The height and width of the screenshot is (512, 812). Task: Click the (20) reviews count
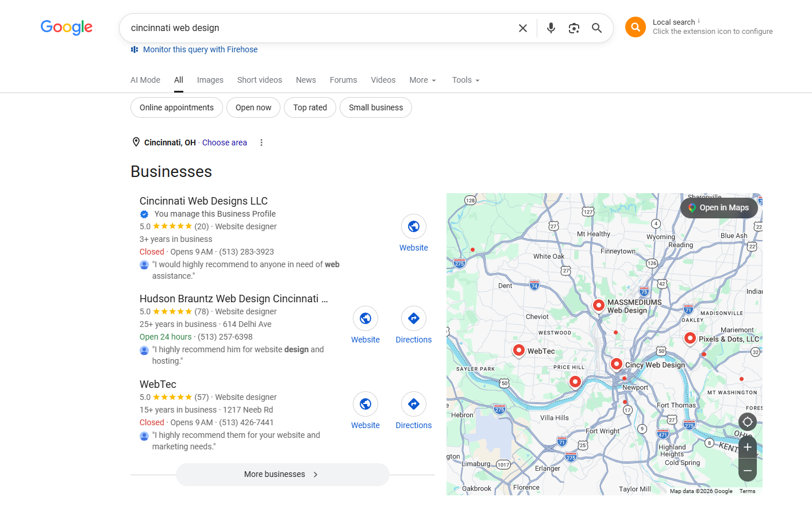tap(202, 226)
